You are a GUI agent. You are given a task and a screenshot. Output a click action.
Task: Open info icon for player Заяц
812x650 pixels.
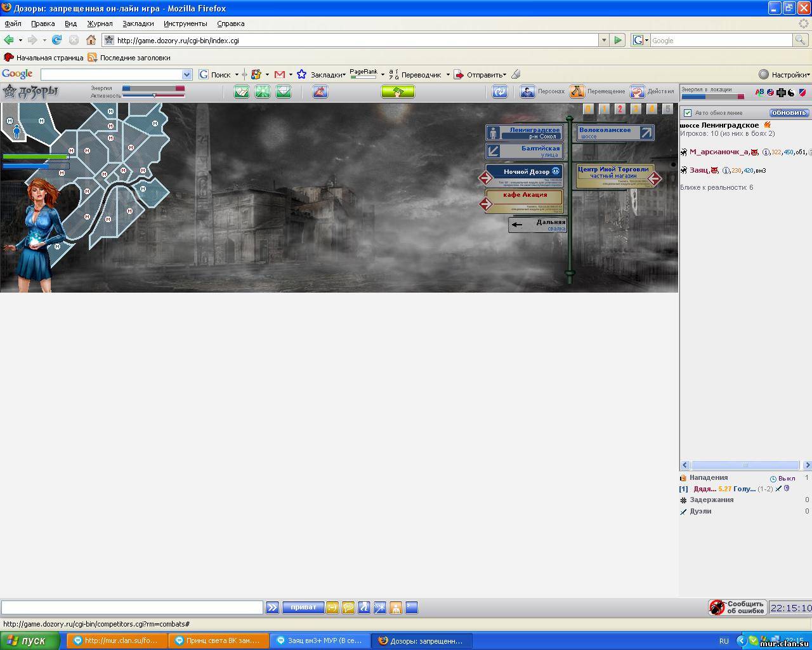[726, 171]
